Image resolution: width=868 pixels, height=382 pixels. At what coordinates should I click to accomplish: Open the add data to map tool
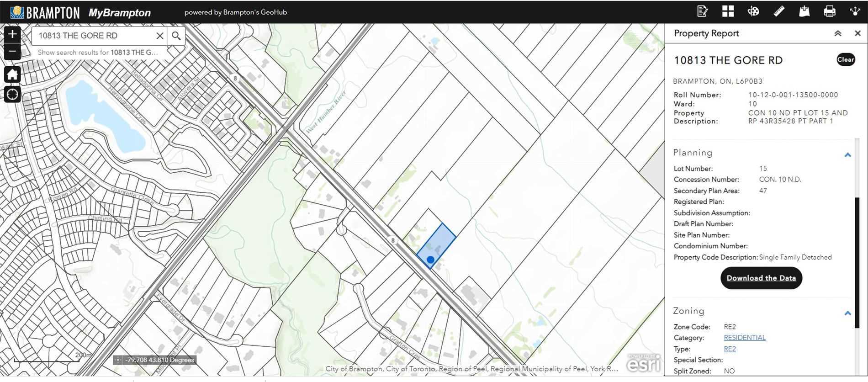click(x=804, y=11)
